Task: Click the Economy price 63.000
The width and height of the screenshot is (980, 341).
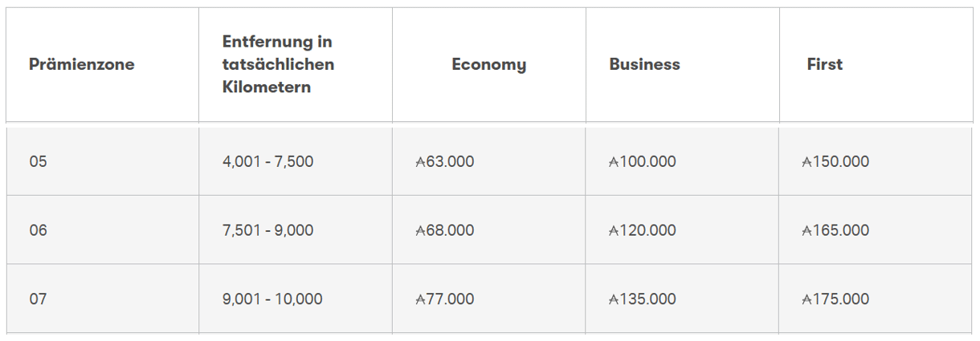Action: point(445,161)
